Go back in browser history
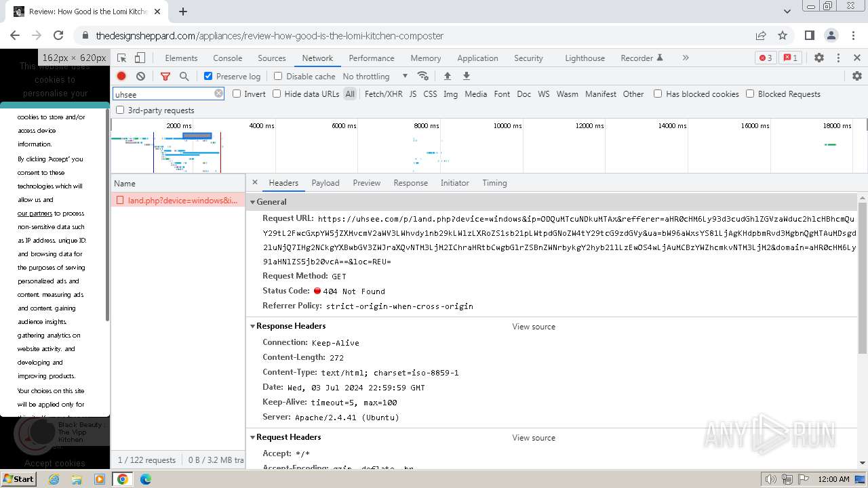 click(x=15, y=35)
